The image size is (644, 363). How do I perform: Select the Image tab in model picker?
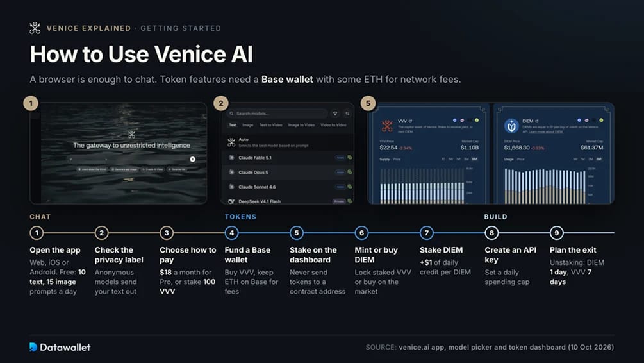point(247,125)
